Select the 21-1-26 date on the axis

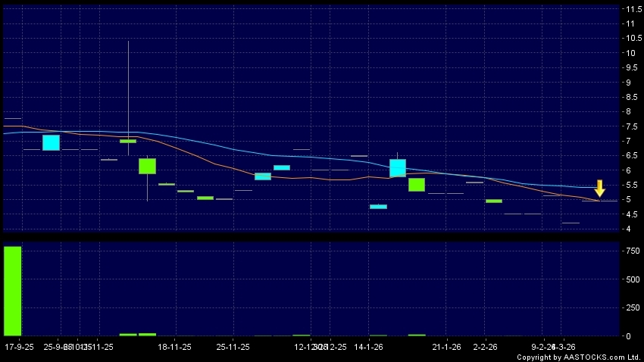[x=447, y=347]
